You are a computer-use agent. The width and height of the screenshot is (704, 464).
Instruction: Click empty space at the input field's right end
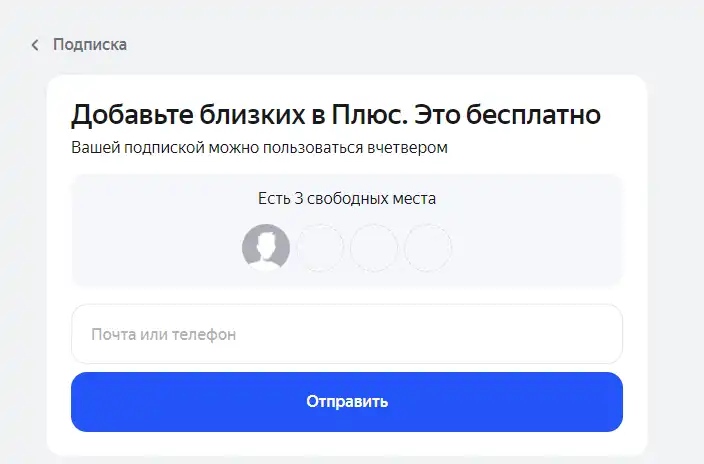point(584,334)
